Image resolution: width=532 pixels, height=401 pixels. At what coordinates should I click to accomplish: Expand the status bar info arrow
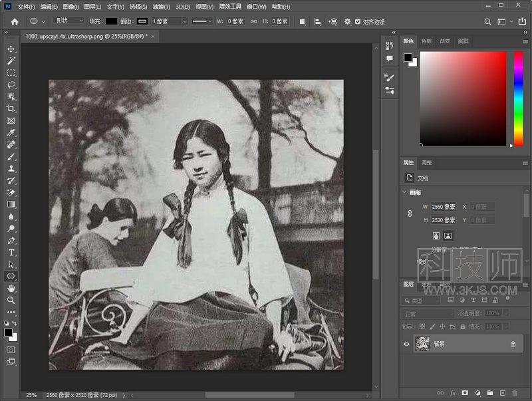(124, 395)
